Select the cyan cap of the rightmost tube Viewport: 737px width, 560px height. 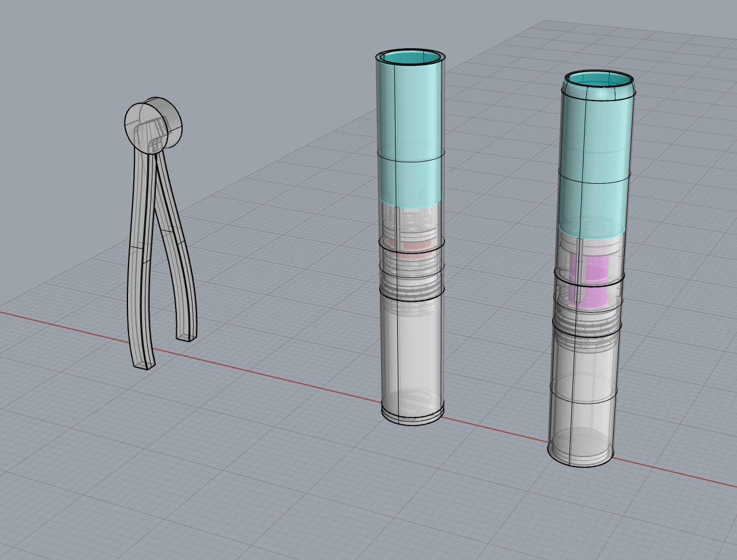[596, 154]
